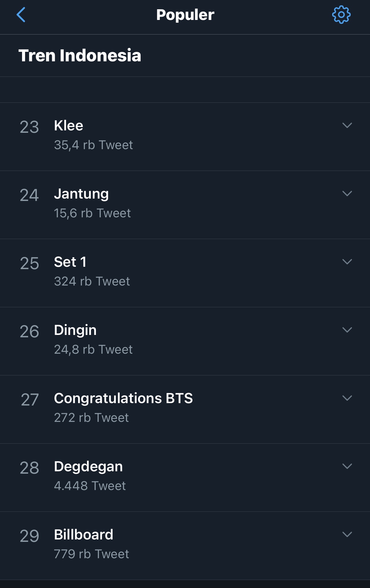
Task: Expand the Degdegan trend chevron
Action: pos(347,466)
